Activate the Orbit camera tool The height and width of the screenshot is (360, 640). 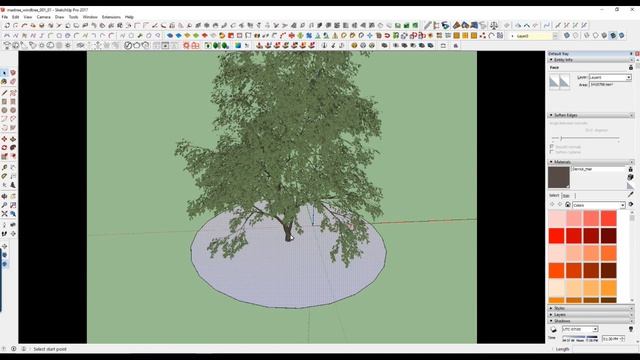pyautogui.click(x=4, y=196)
